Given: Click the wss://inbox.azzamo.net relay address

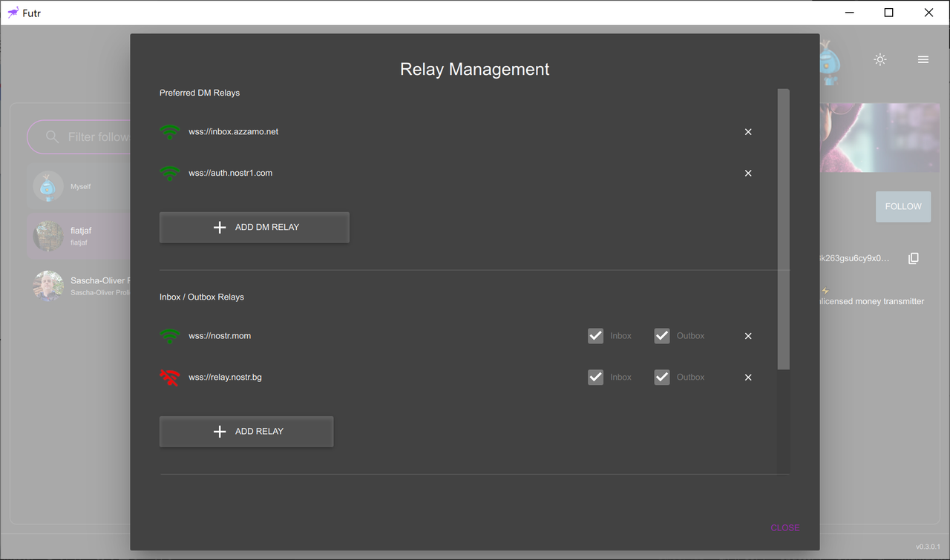Looking at the screenshot, I should point(234,132).
